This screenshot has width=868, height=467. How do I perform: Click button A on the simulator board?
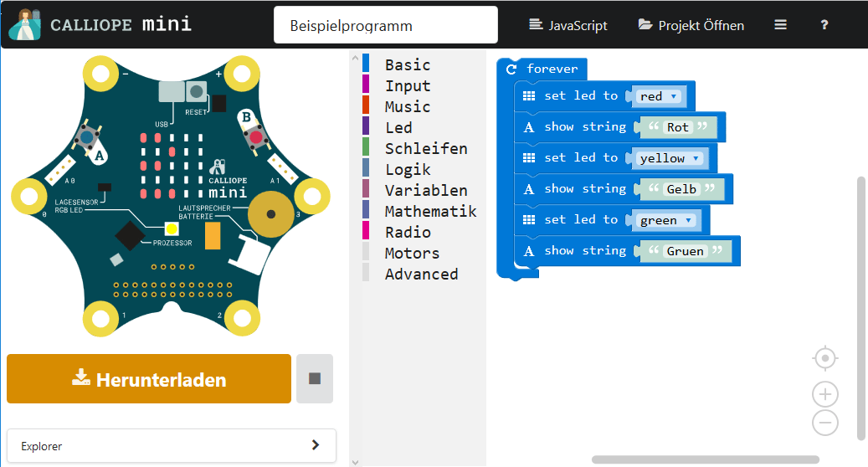tap(87, 136)
